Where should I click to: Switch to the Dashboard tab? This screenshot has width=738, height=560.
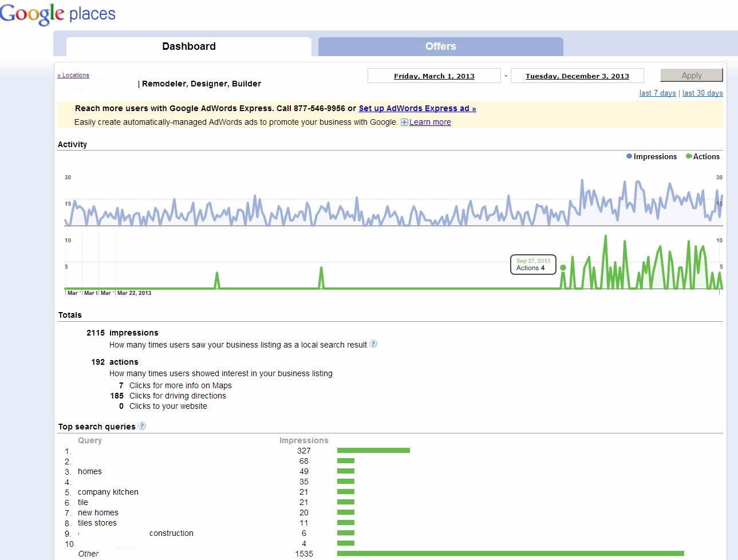pyautogui.click(x=189, y=46)
